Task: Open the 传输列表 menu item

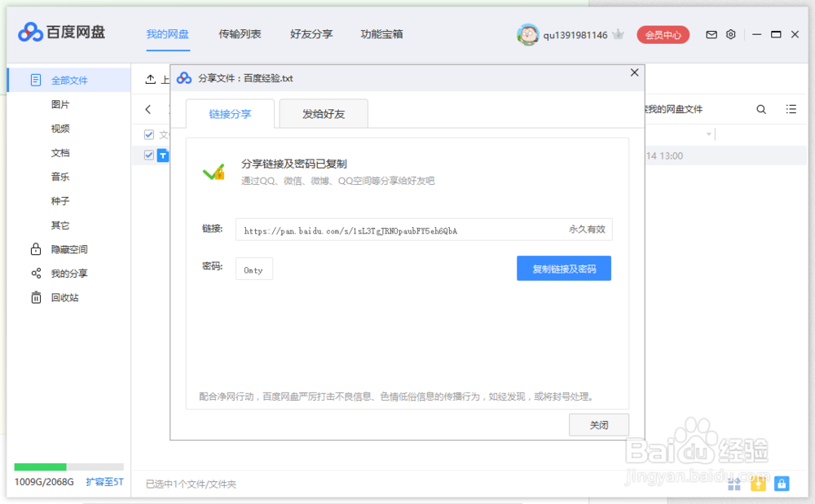Action: [240, 34]
